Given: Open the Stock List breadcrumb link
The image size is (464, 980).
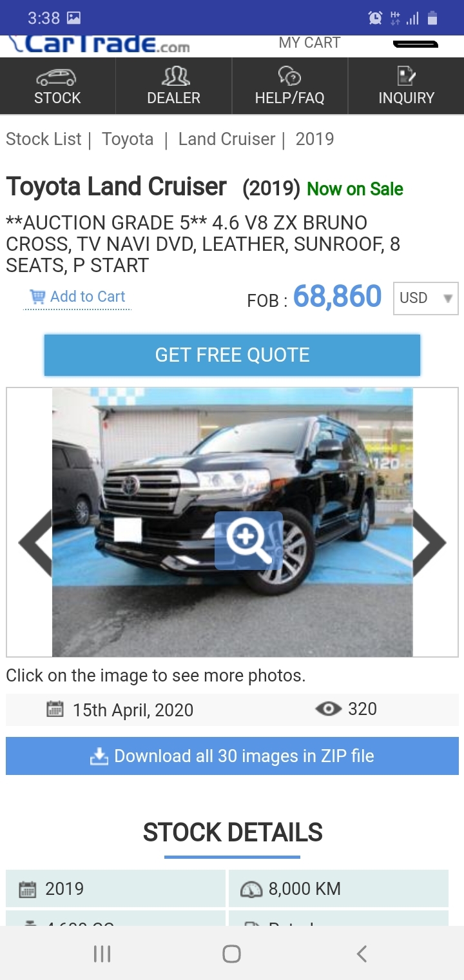Looking at the screenshot, I should click(44, 139).
